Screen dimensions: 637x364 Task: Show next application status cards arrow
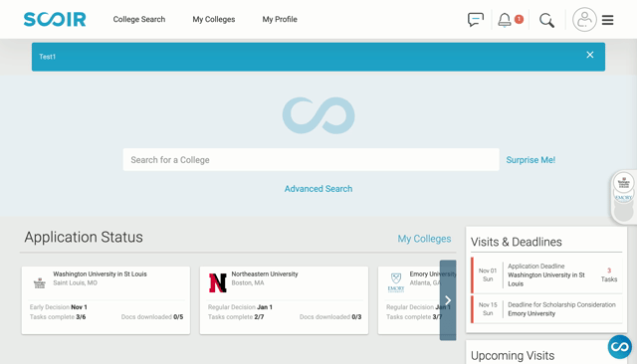[448, 300]
